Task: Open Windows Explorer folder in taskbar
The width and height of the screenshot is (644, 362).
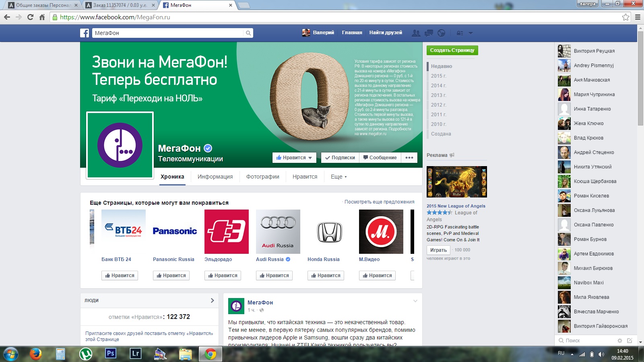Action: [x=185, y=354]
